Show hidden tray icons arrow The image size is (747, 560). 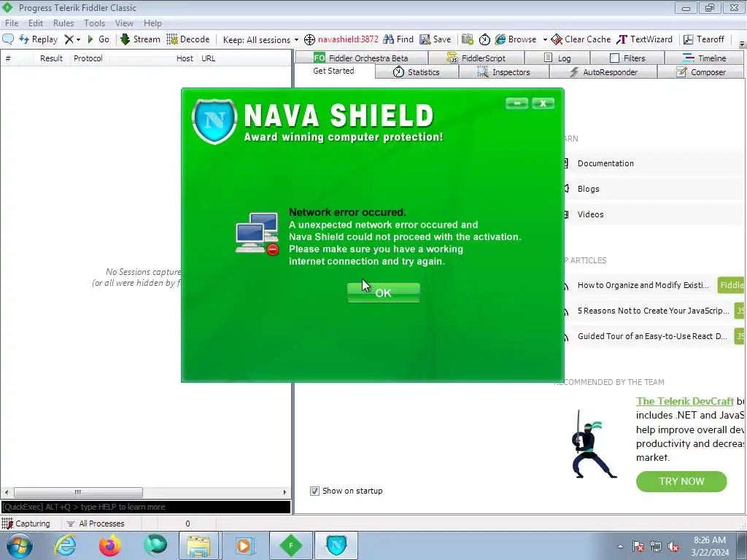point(620,546)
